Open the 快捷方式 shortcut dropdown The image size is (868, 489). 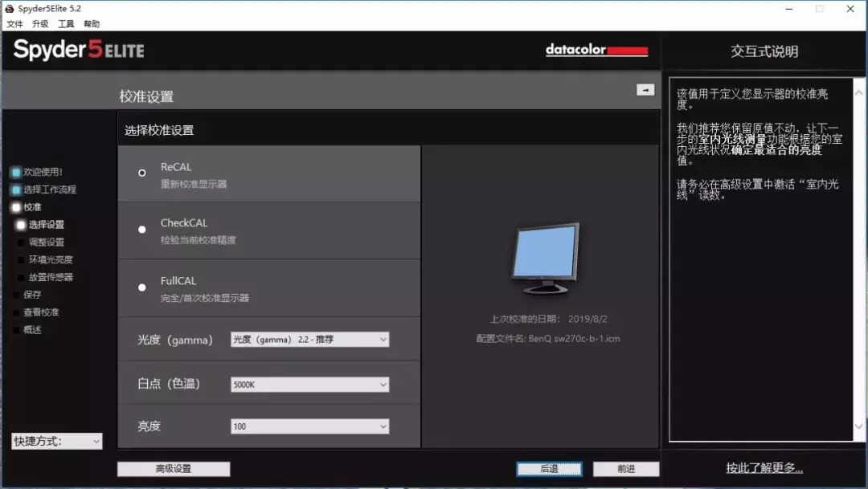pyautogui.click(x=57, y=441)
